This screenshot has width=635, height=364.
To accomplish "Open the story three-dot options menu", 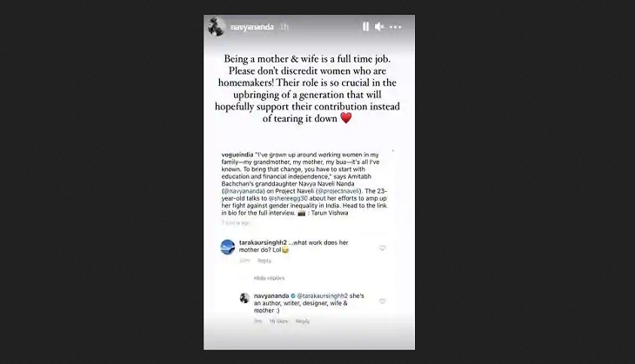I will click(395, 27).
